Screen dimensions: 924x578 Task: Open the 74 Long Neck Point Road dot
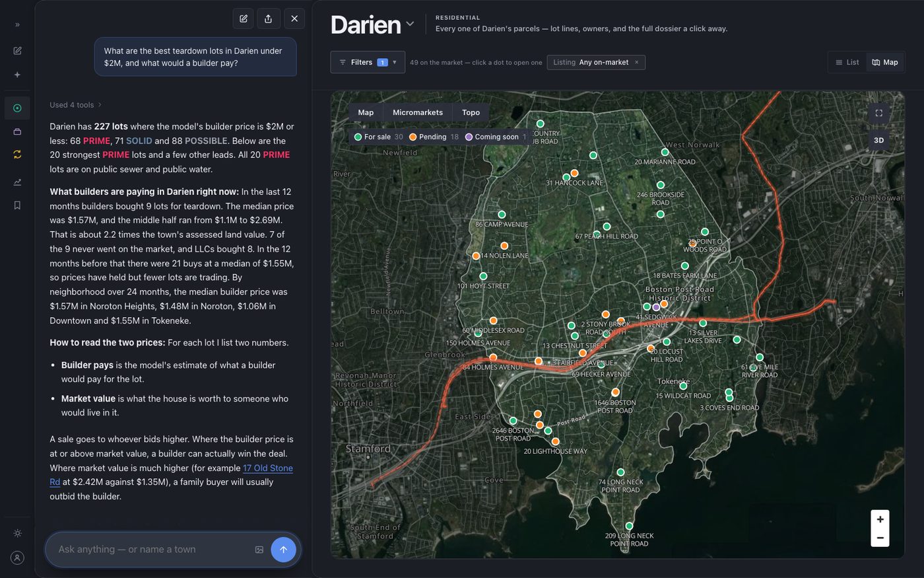coord(620,472)
